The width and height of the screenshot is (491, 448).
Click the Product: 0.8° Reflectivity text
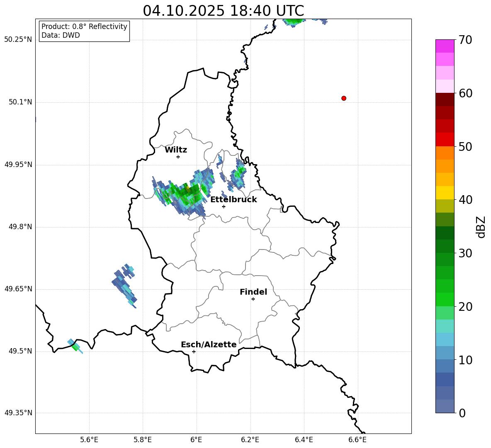[x=84, y=26]
